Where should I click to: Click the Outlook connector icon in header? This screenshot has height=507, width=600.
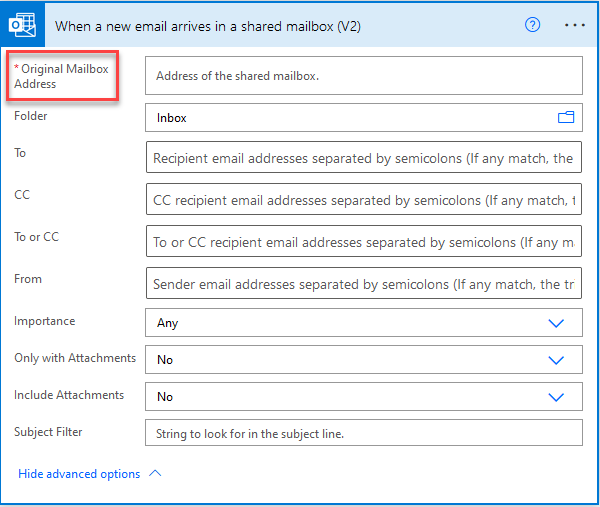pyautogui.click(x=23, y=25)
